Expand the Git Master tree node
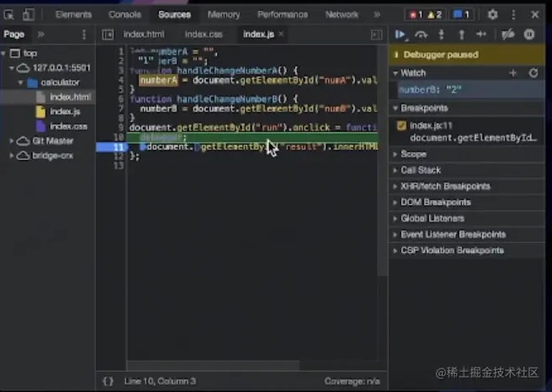The width and height of the screenshot is (552, 392). point(12,140)
